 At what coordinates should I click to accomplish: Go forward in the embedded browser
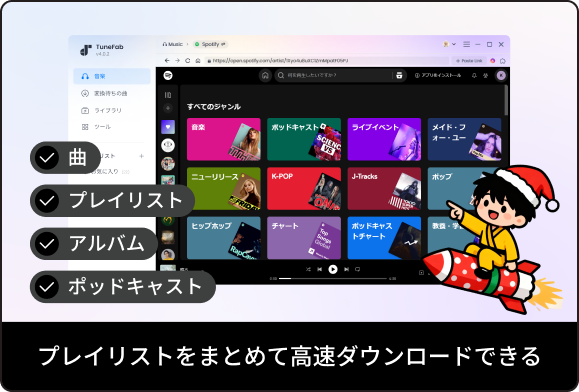click(178, 61)
